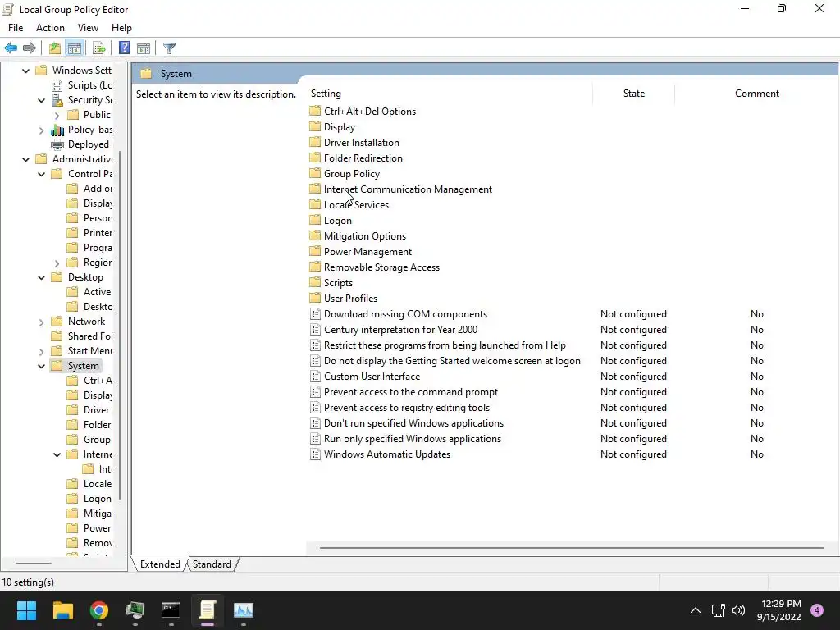The width and height of the screenshot is (840, 630).
Task: Click the Filter funnel toolbar icon
Action: point(169,48)
